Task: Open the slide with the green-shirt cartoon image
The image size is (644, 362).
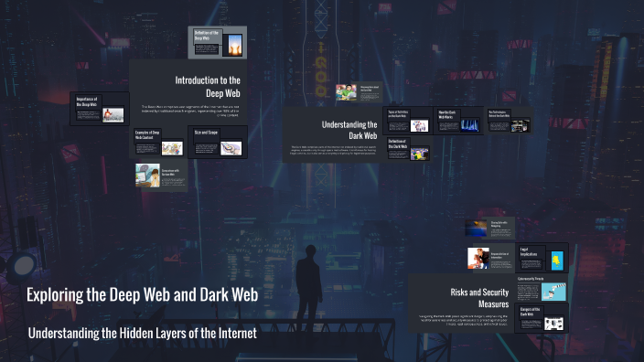Action: click(359, 92)
